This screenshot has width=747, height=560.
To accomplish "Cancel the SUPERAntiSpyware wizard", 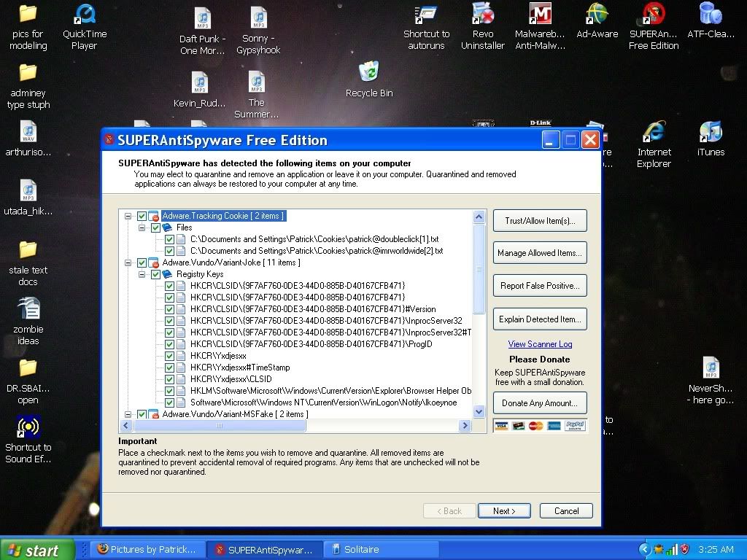I will [566, 511].
